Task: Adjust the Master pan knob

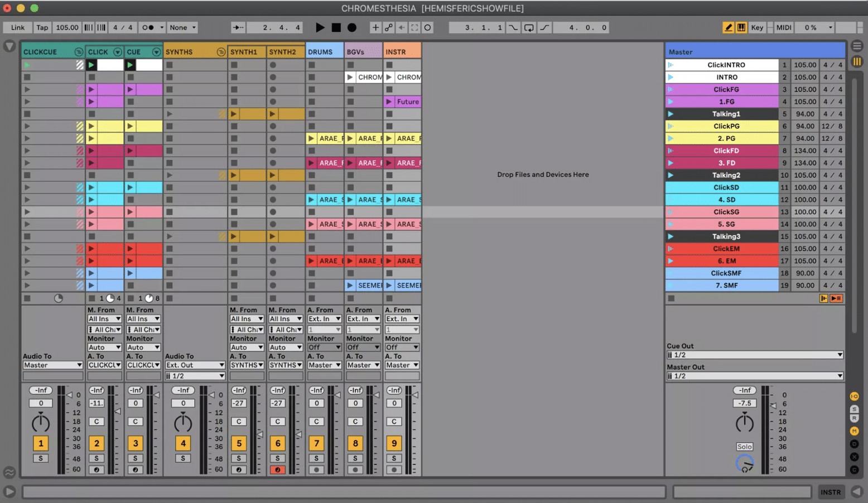Action: 745,423
